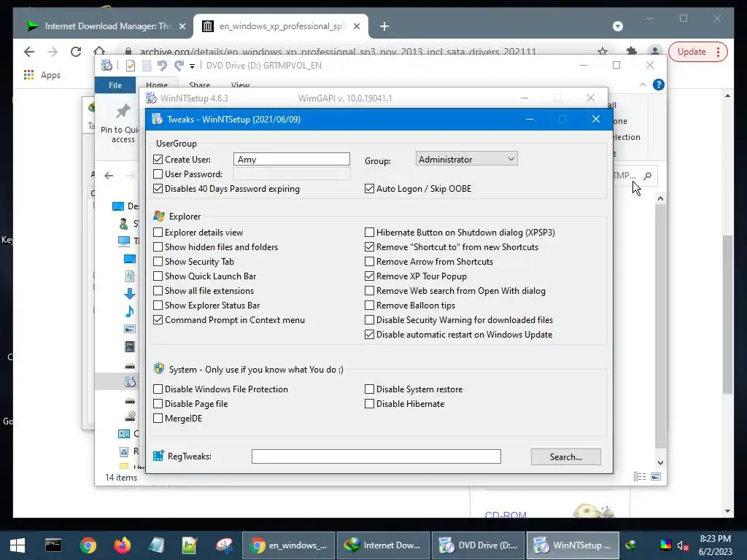
Task: Open a new Chrome tab
Action: pyautogui.click(x=384, y=26)
